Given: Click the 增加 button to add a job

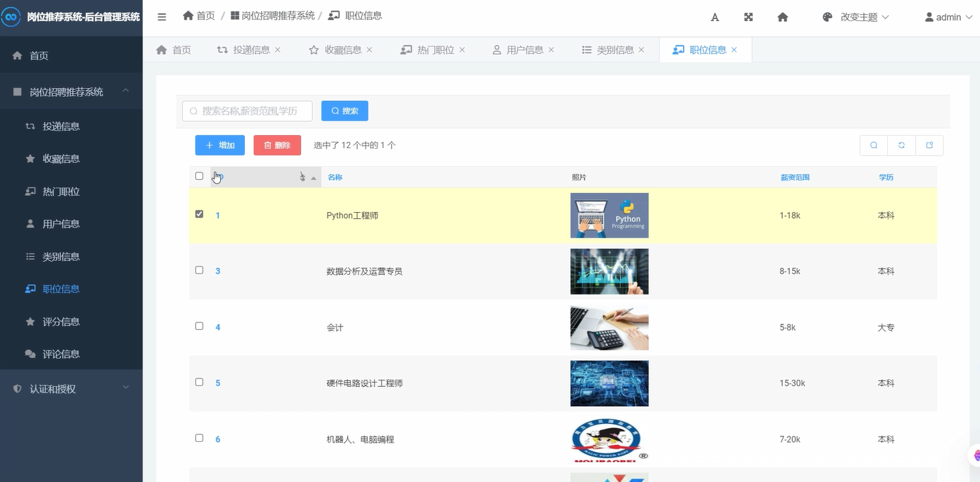Looking at the screenshot, I should point(219,145).
